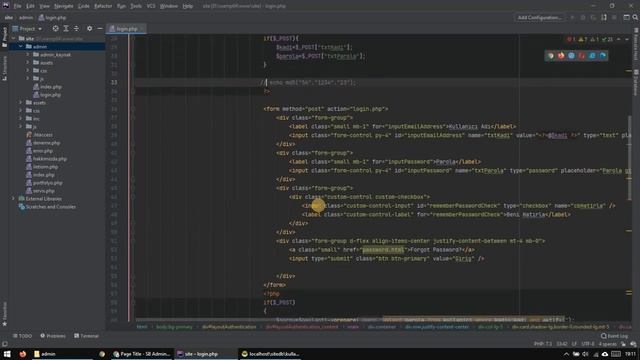Image resolution: width=640 pixels, height=360 pixels.
Task: Open the Safari browser preview icon
Action: pyautogui.click(x=571, y=56)
